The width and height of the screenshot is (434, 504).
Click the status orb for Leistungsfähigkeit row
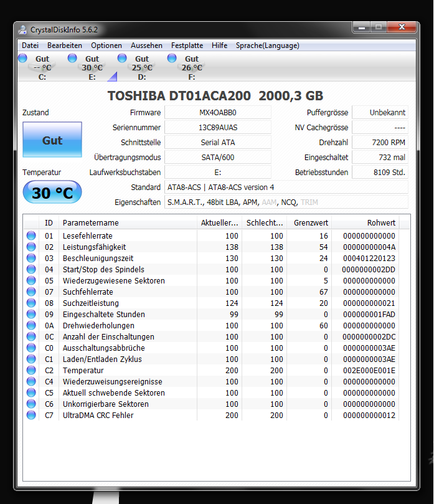point(31,247)
